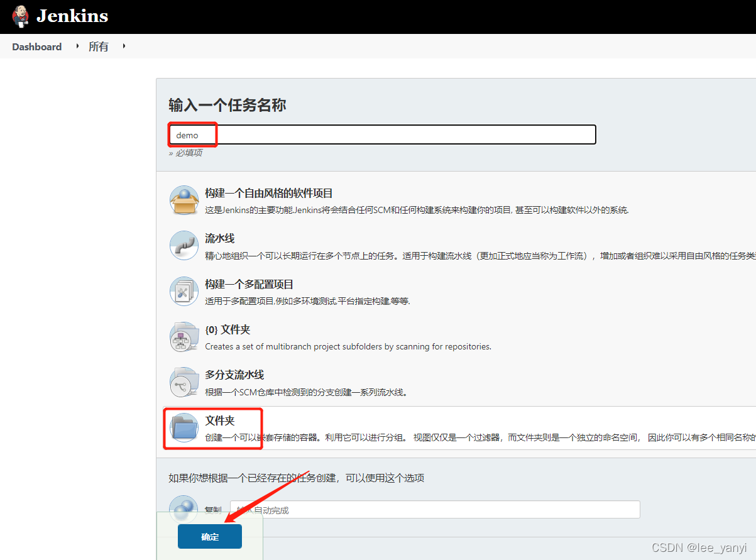Focus the task name field containing demo
The image size is (756, 560).
pyautogui.click(x=382, y=135)
